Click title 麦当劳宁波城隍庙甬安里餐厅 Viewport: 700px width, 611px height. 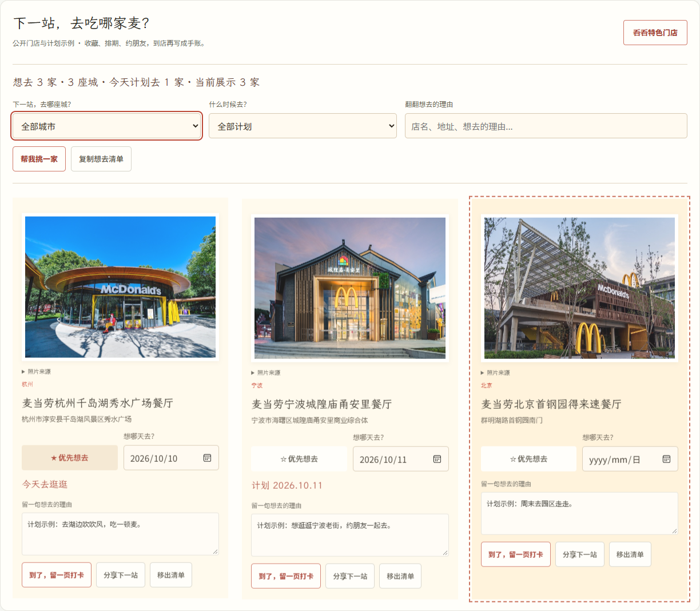pyautogui.click(x=322, y=404)
